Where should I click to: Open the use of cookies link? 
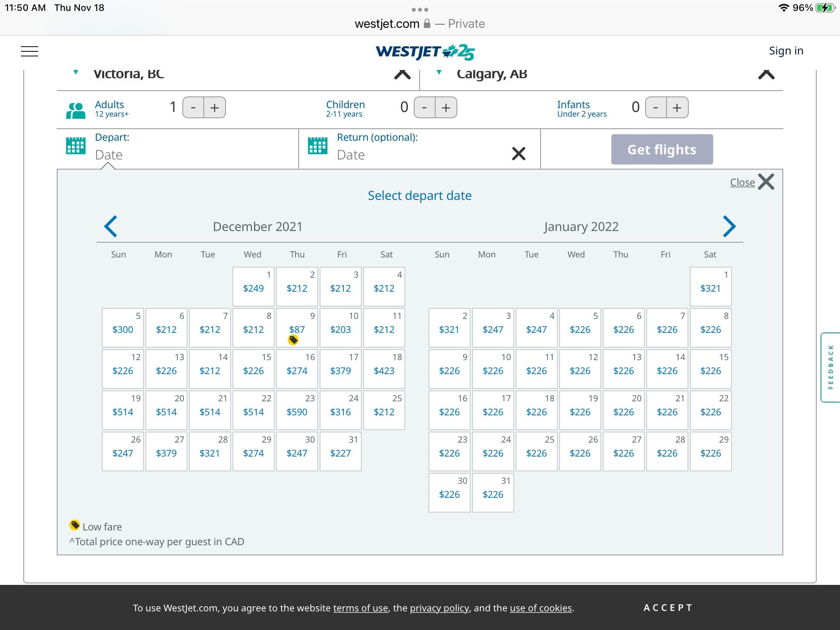pos(541,608)
